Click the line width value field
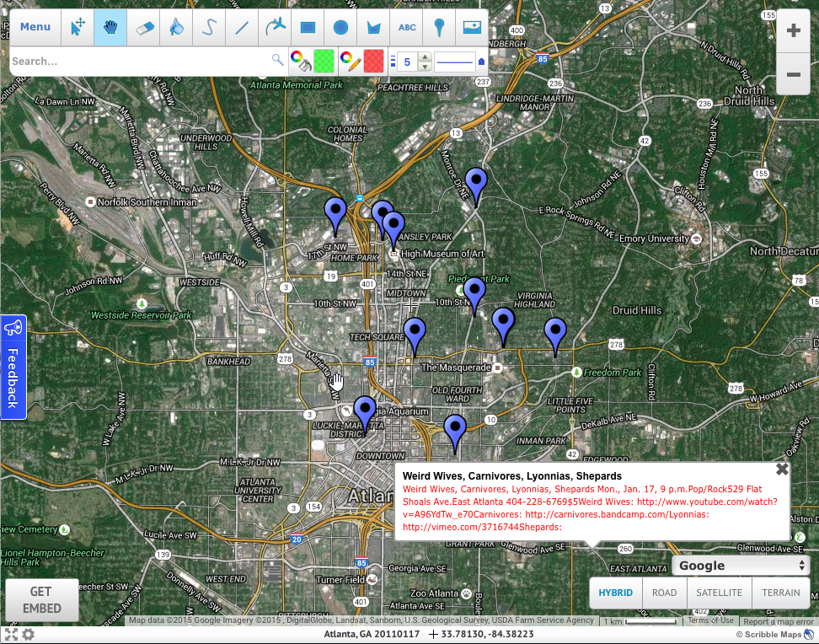This screenshot has width=819, height=644. coord(408,62)
